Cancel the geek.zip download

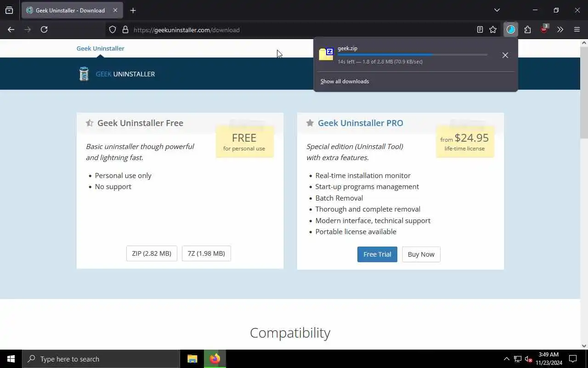click(505, 55)
